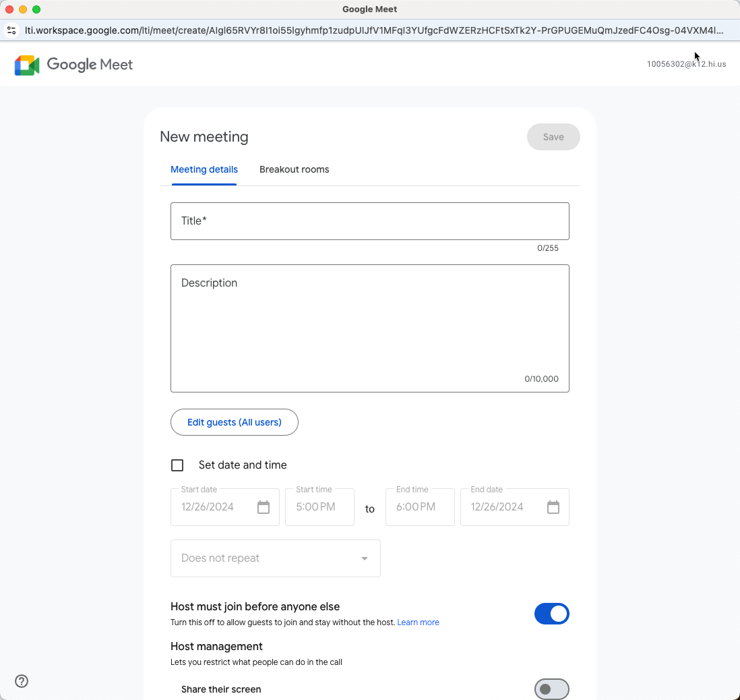Image resolution: width=740 pixels, height=700 pixels.
Task: Click the Save button
Action: 553,137
